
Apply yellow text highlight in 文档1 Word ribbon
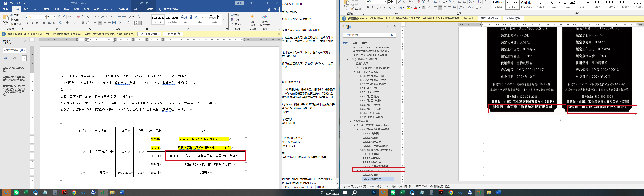point(68,23)
